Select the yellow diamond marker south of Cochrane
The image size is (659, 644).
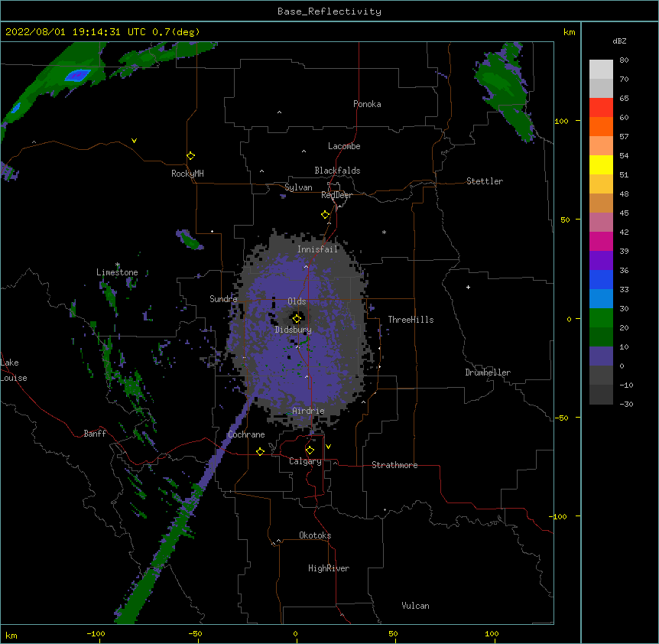[x=261, y=451]
